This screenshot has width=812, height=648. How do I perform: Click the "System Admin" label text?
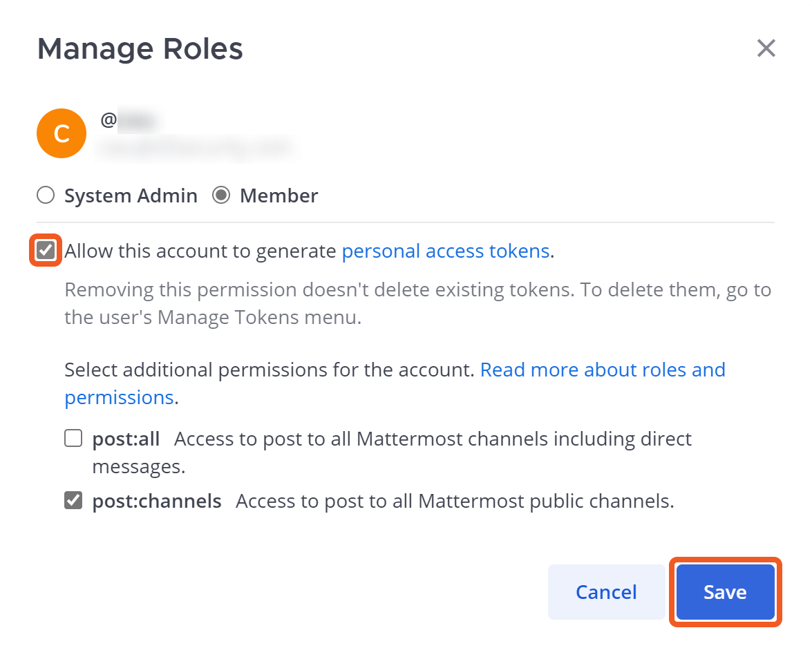[131, 196]
